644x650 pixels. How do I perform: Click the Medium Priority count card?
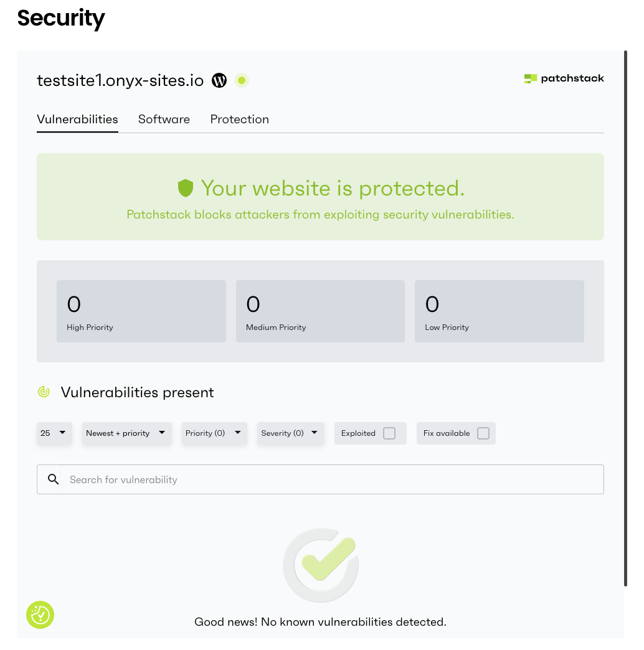[x=320, y=311]
